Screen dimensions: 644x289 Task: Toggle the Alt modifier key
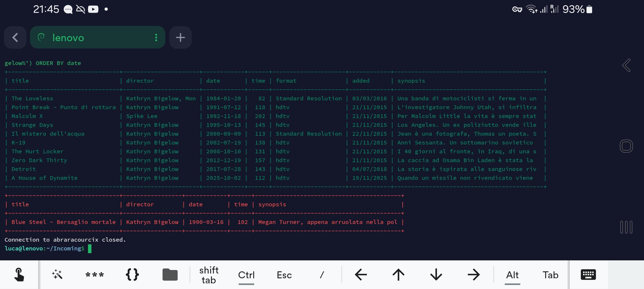512,275
